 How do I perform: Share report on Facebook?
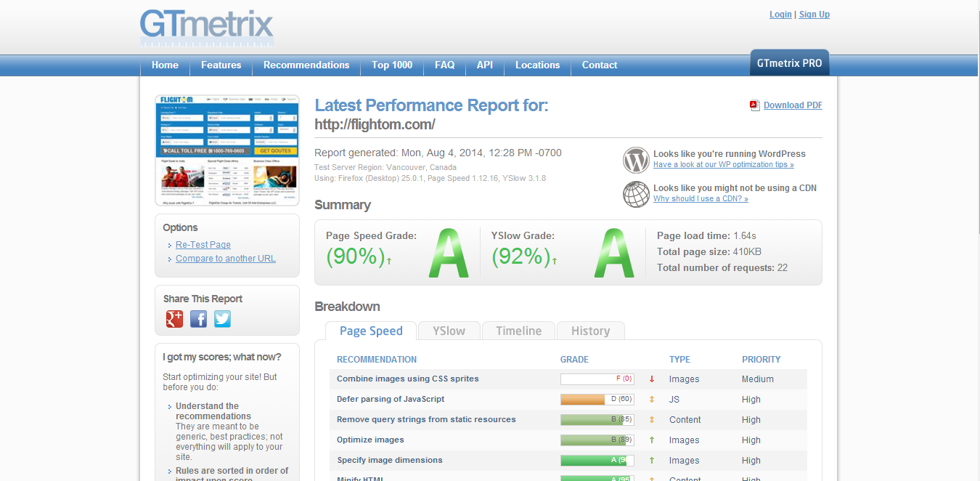point(198,318)
